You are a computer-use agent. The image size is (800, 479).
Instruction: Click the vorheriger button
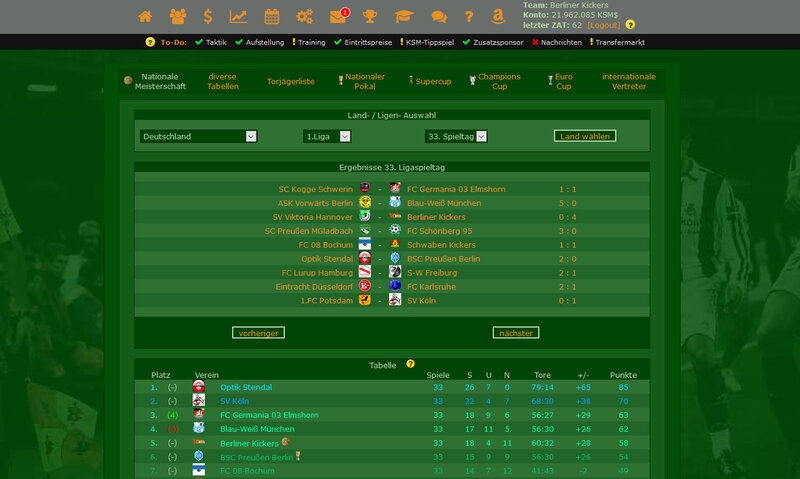point(258,333)
